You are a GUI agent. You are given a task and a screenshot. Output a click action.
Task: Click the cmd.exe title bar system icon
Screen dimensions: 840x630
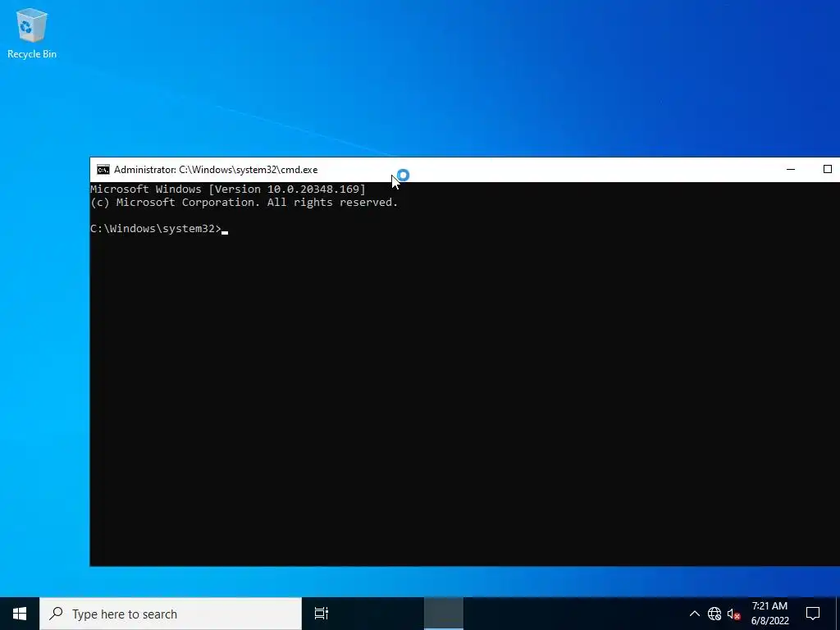(x=103, y=170)
